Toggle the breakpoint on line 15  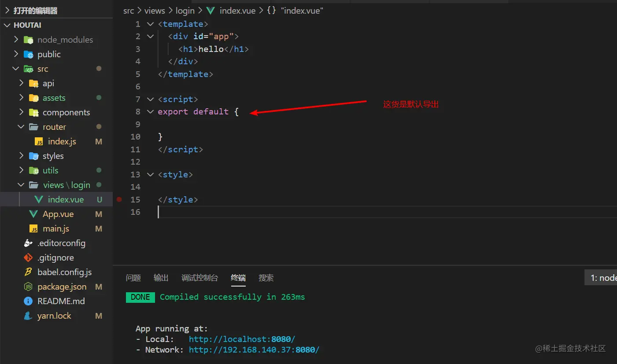click(119, 200)
